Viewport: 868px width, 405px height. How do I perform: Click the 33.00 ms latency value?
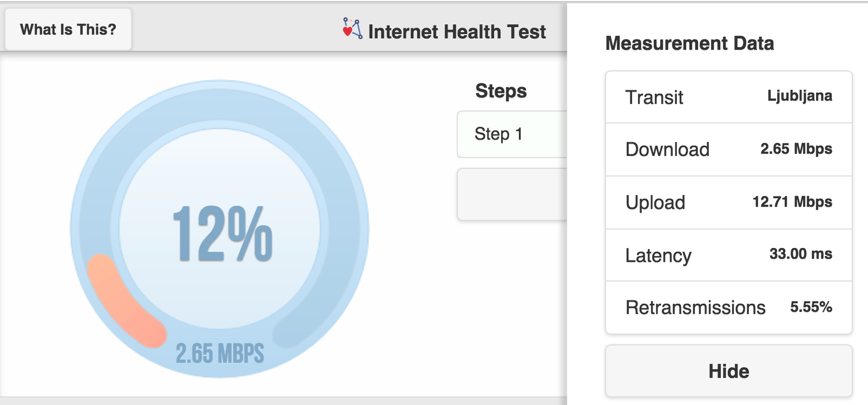[801, 254]
